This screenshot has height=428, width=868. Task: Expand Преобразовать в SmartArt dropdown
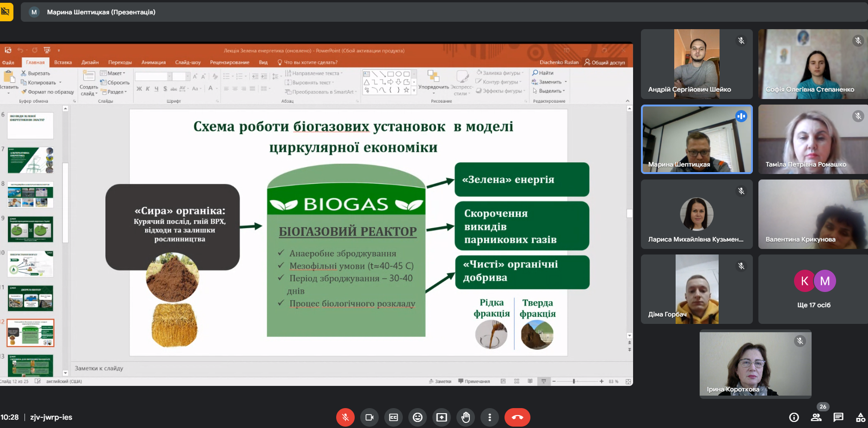pos(321,92)
